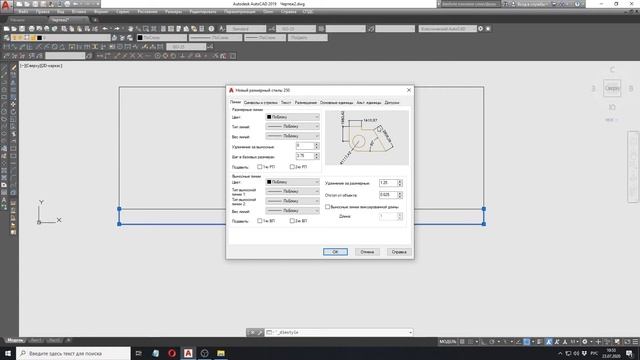
Task: Open the Размеры menu in the menu bar
Action: point(173,12)
